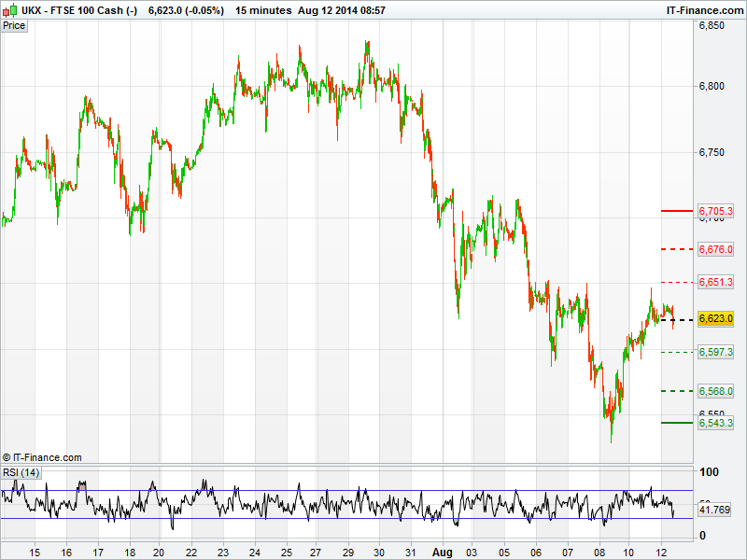Click the RSI (14) indicator label
The image size is (747, 560).
(21, 472)
